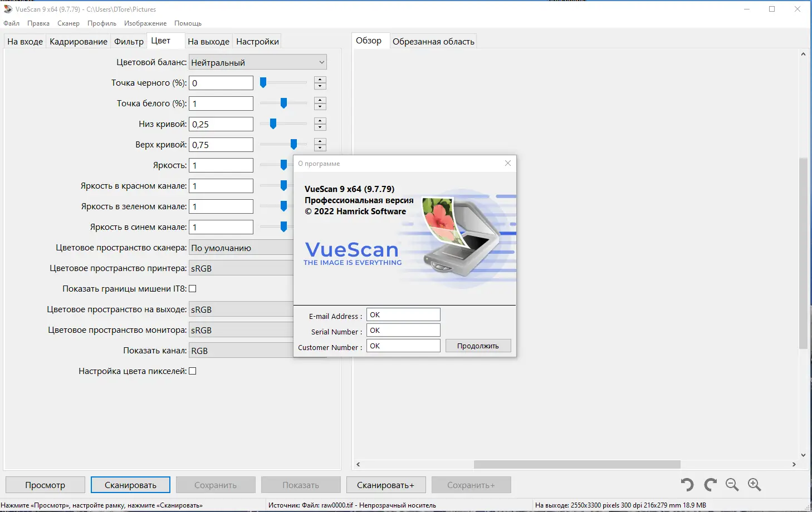812x512 pixels.
Task: Enable Показать границы мишени IT8
Action: (x=192, y=288)
